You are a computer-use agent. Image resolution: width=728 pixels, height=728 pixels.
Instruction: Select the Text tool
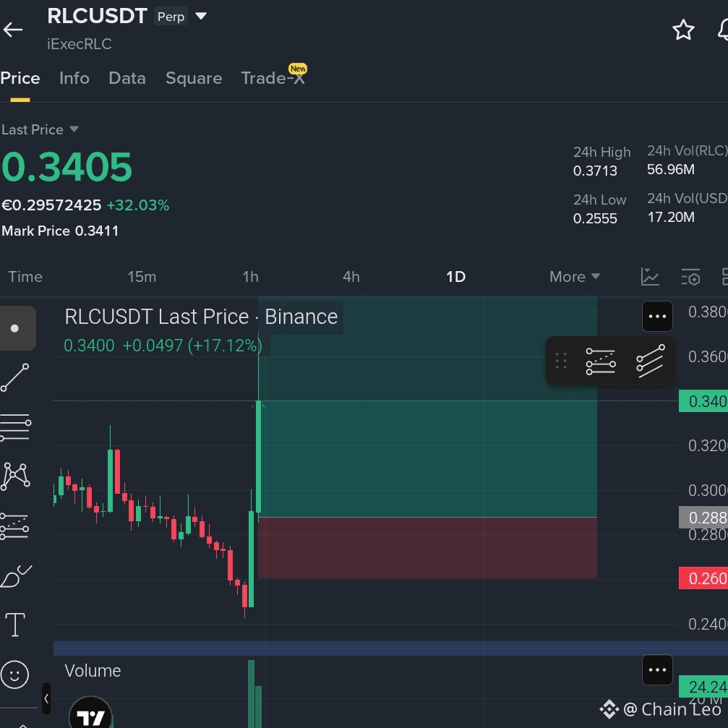pos(15,625)
